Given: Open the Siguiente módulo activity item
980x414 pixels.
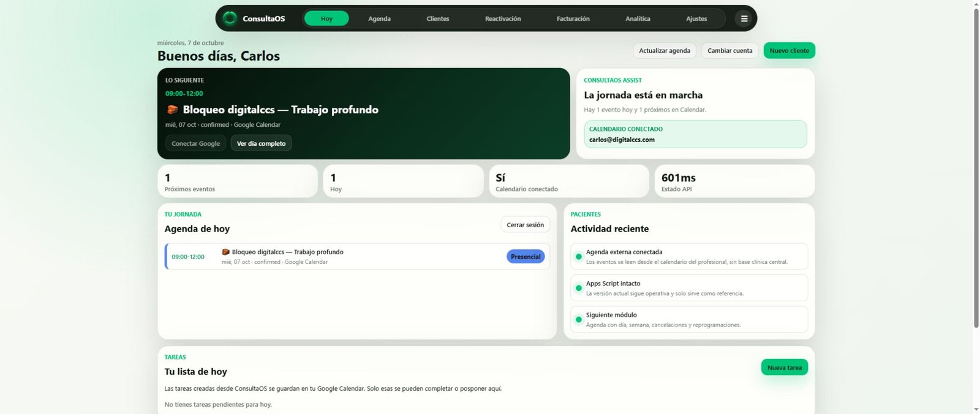Looking at the screenshot, I should click(689, 320).
